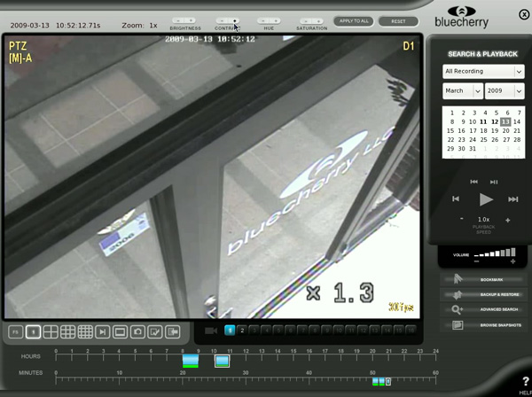532x397 pixels.
Task: Decrease brightness with minus button
Action: [178, 21]
